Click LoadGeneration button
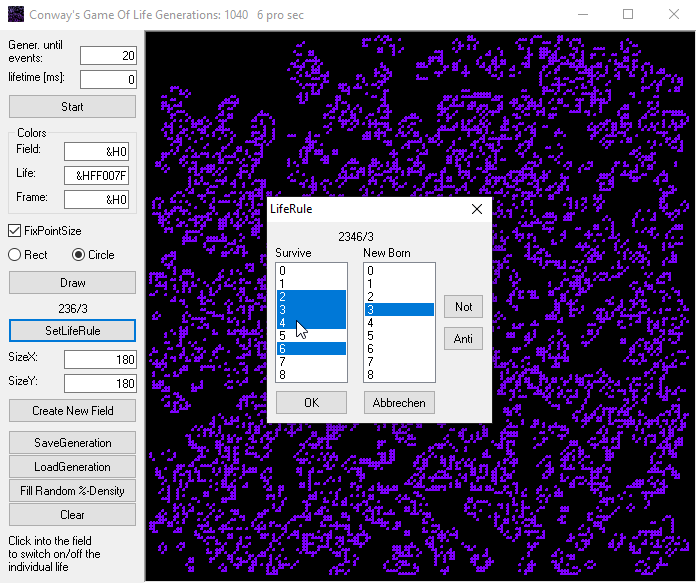Image resolution: width=697 pixels, height=583 pixels. point(72,467)
